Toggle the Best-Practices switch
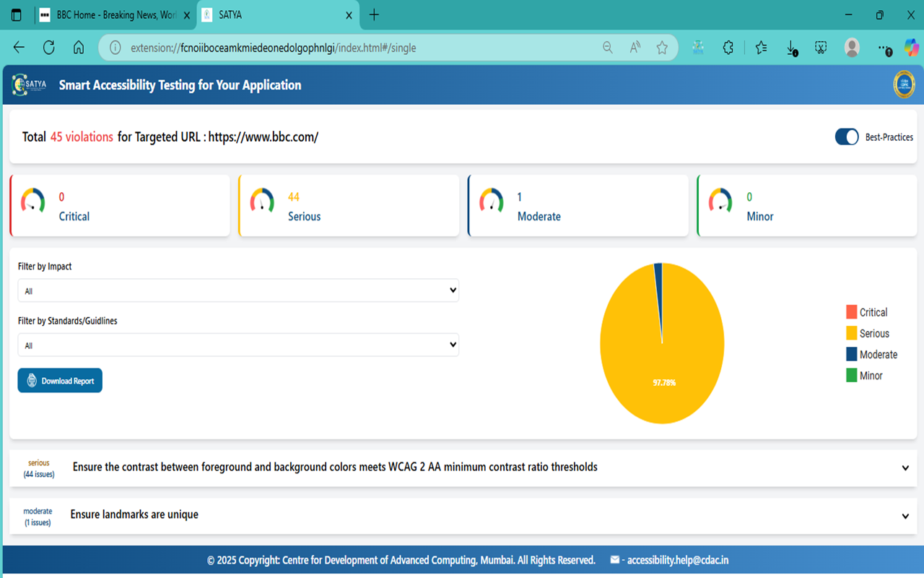The image size is (924, 578). 847,137
